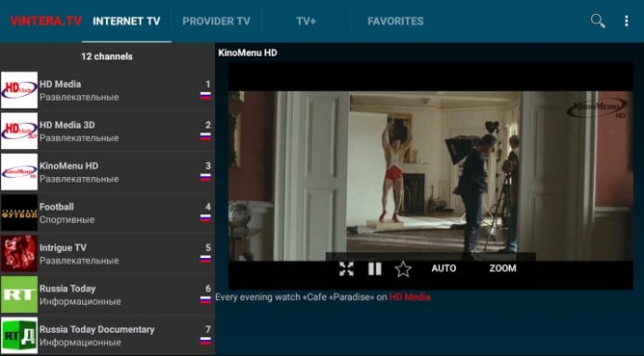Select the HD Media channel logo
Screen dimensions: 644x356
pos(20,90)
